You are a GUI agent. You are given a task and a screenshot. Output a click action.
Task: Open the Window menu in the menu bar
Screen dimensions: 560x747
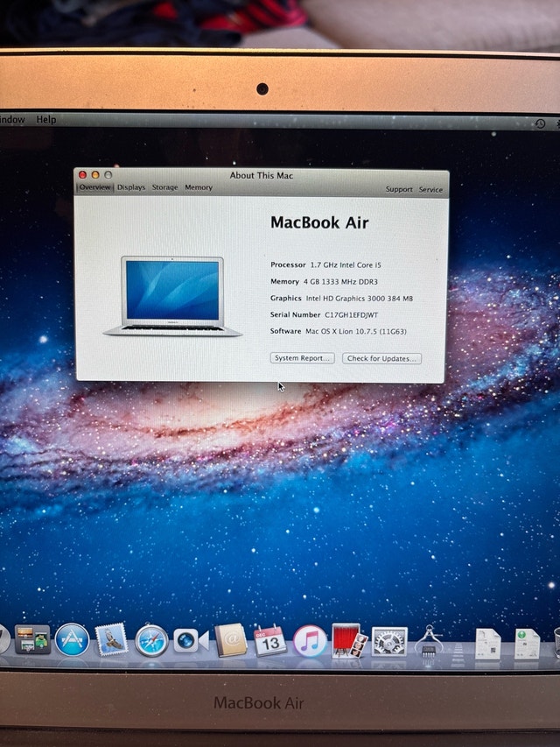11,120
